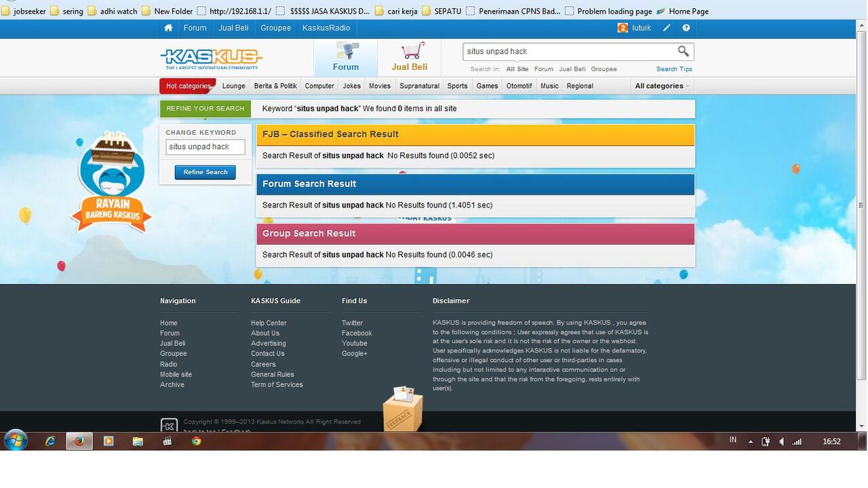Click the Forum Search Result header
Screen dimensions: 868x488
pyautogui.click(x=475, y=184)
